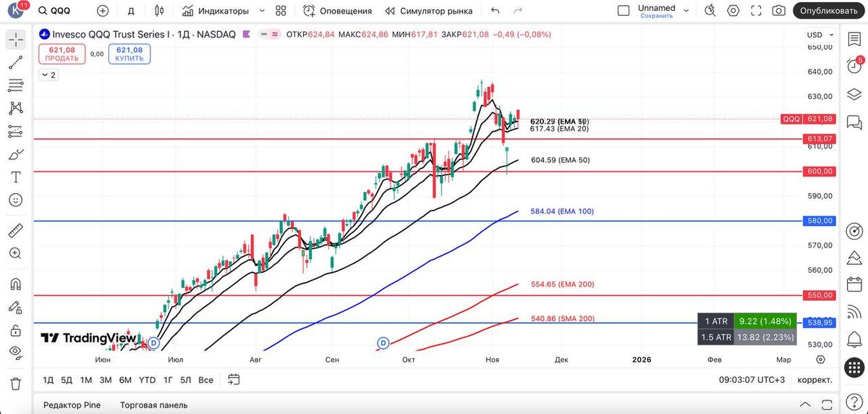Select the YTD time range
The height and width of the screenshot is (414, 868).
(x=147, y=380)
